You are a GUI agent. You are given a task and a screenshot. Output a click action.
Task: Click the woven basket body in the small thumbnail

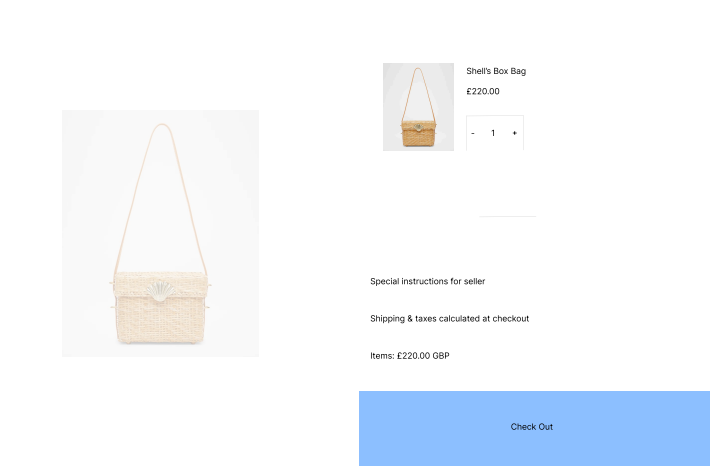tap(418, 134)
